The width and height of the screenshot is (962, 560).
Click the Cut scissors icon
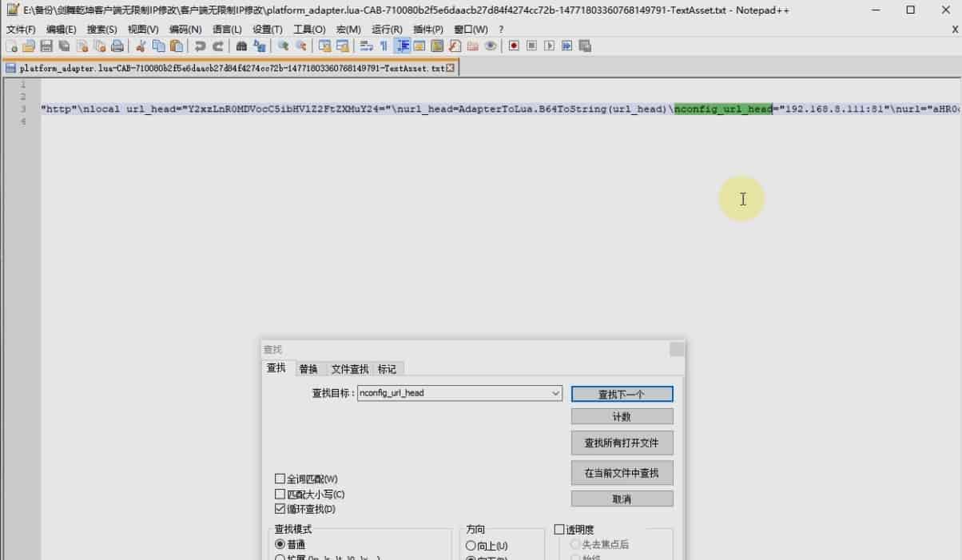point(141,46)
